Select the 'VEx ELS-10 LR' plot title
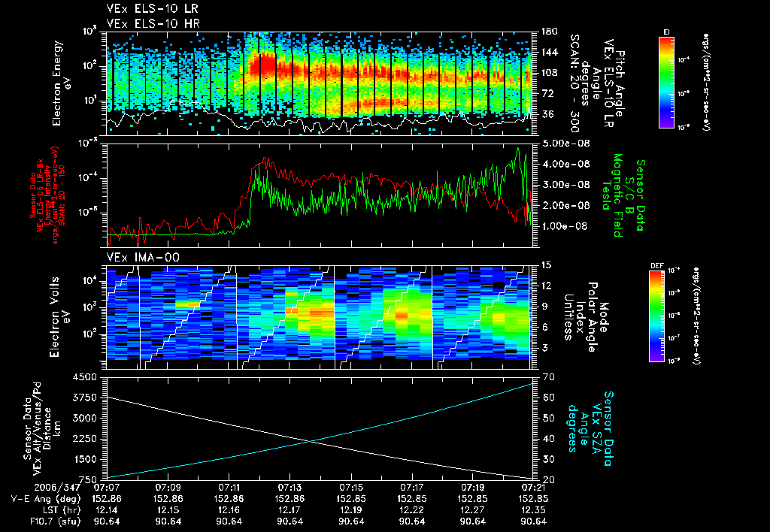Screen dimensions: 770x532 [153, 9]
